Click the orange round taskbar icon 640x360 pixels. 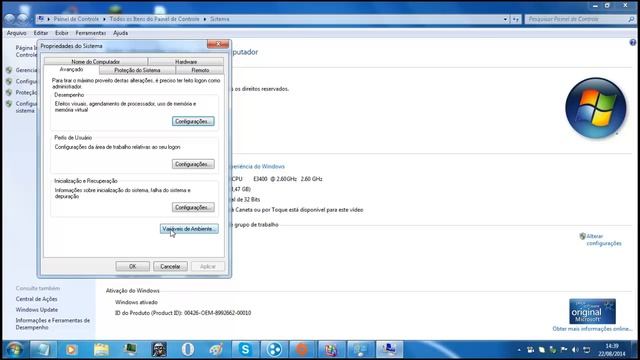pos(302,349)
